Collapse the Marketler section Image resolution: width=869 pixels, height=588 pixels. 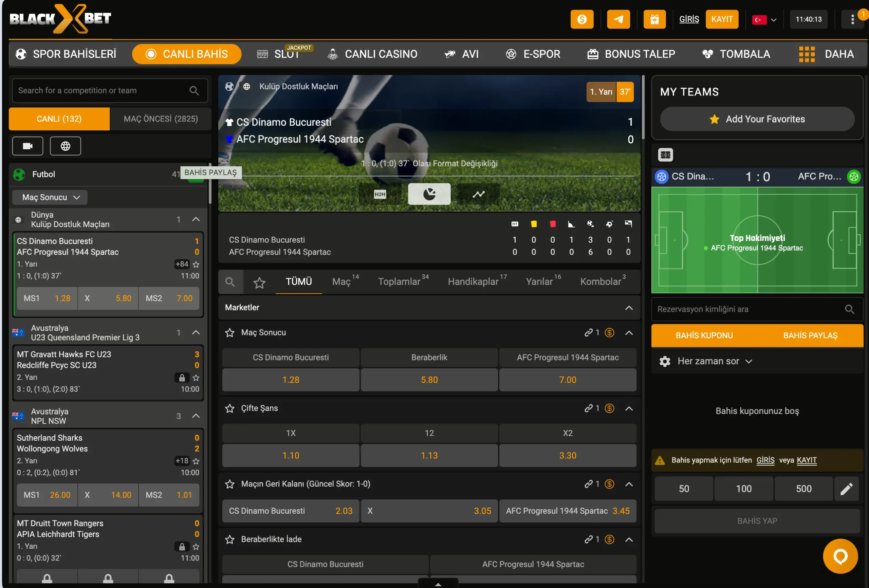(x=629, y=308)
